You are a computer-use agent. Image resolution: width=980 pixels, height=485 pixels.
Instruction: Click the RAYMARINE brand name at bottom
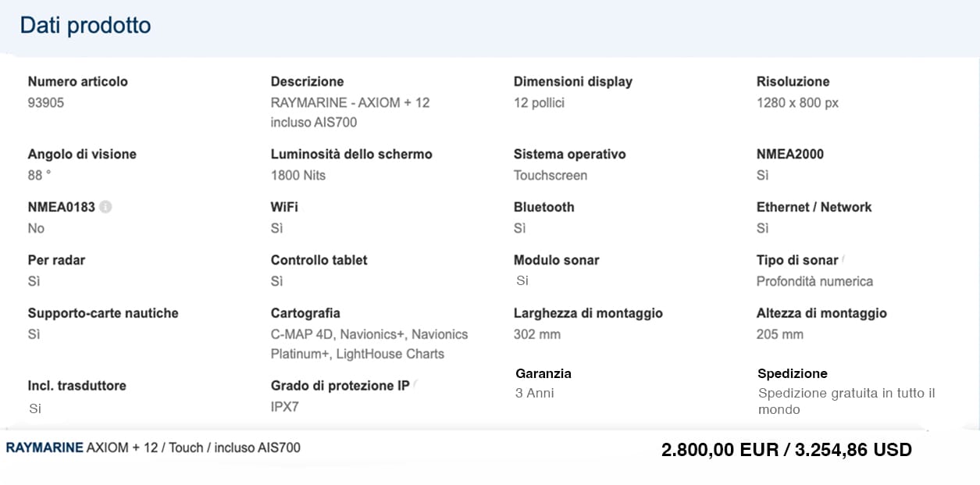click(44, 448)
